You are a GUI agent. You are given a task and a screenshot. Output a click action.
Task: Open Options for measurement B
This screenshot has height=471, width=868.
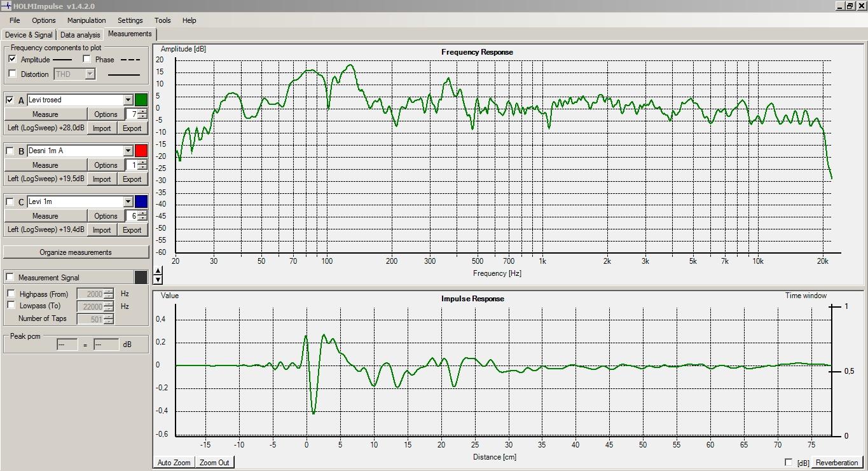tap(106, 165)
